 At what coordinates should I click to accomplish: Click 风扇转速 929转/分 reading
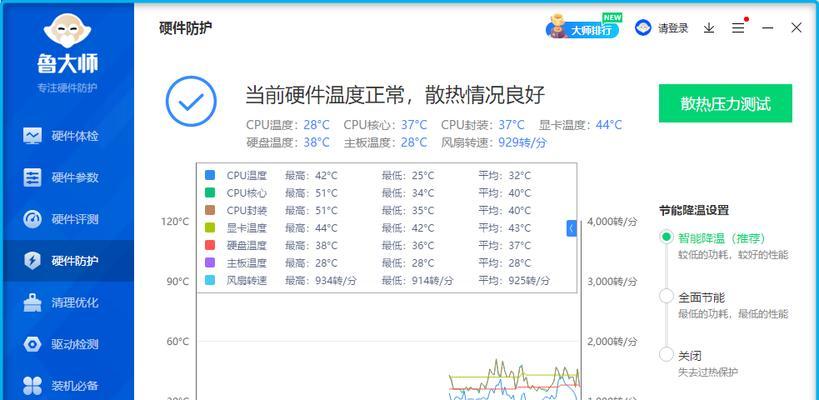pyautogui.click(x=494, y=142)
